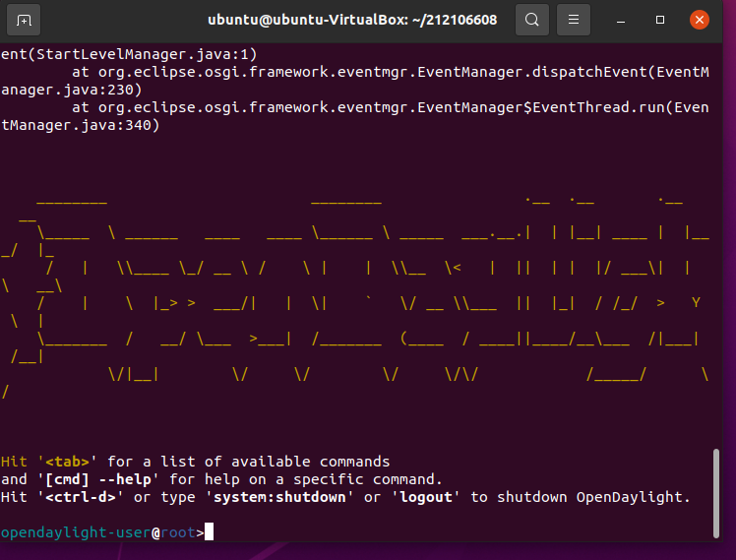Click 'root' in the prompt

(x=178, y=532)
